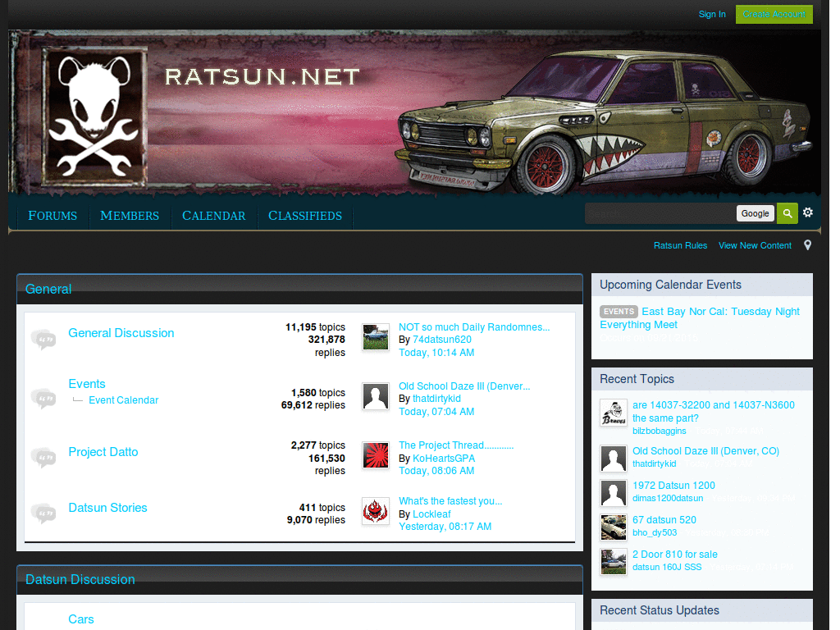840x630 pixels.
Task: Open the General Discussion forum
Action: (121, 333)
